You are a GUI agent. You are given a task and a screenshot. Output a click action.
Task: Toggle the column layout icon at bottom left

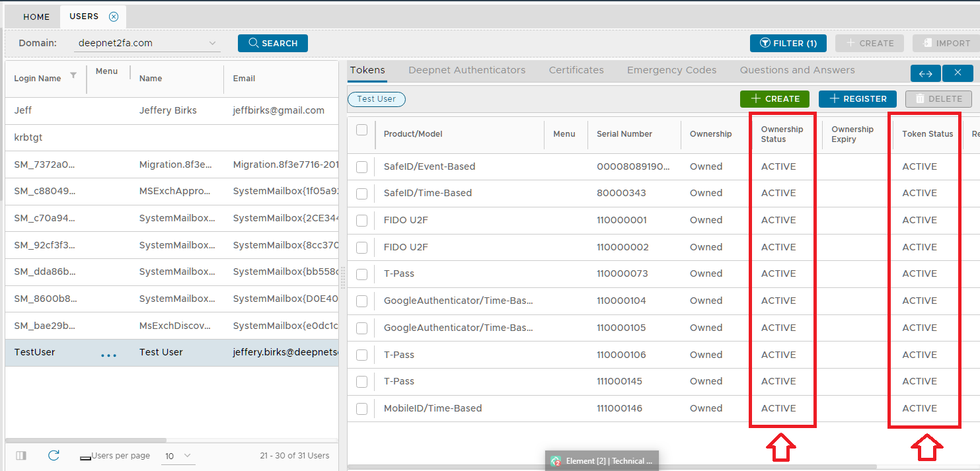pyautogui.click(x=21, y=455)
